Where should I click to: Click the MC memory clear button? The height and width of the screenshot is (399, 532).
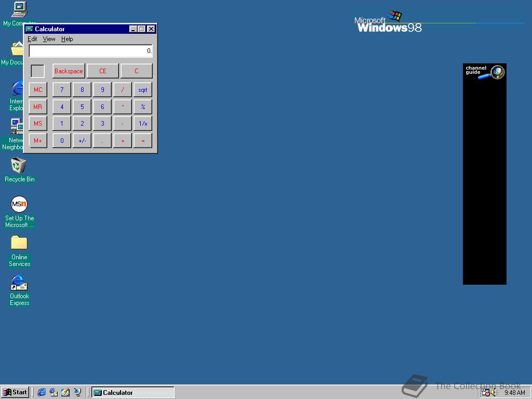38,90
